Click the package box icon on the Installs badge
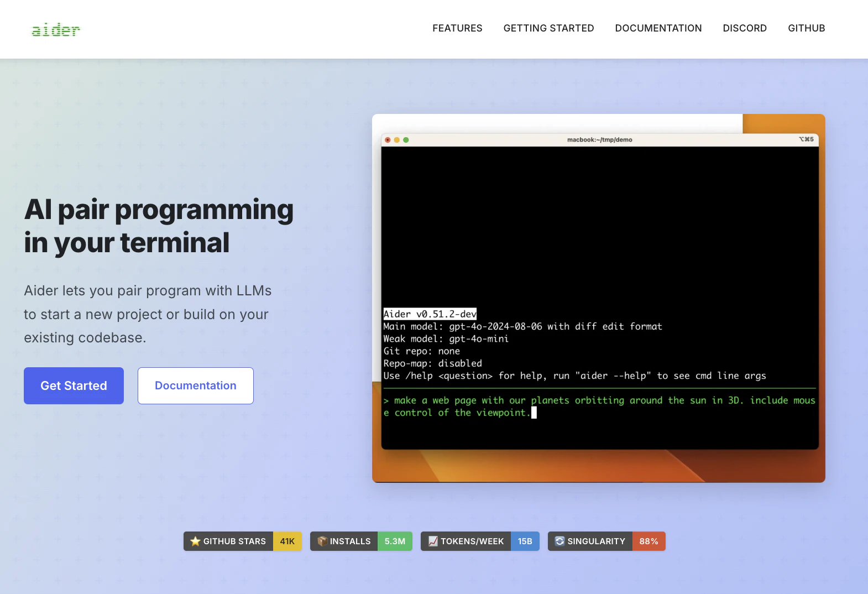Image resolution: width=868 pixels, height=594 pixels. click(322, 541)
